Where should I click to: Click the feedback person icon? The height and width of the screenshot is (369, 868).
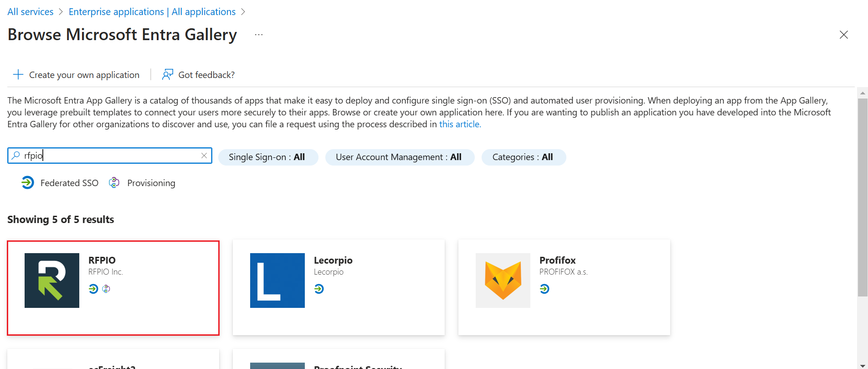(x=168, y=74)
